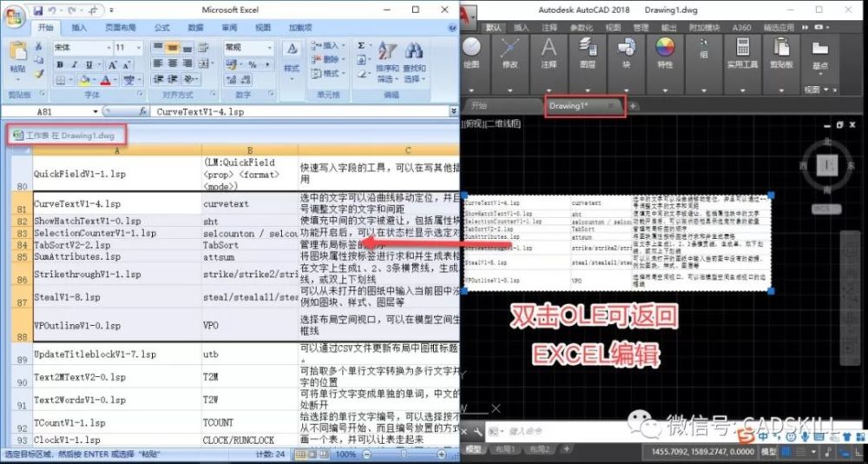Switch to the Excel 数据 ribbon tab
The width and height of the screenshot is (868, 464).
(195, 28)
